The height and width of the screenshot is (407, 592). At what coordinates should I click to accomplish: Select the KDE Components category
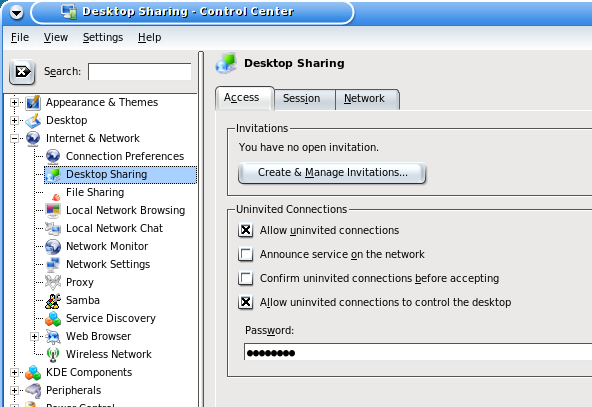point(89,372)
